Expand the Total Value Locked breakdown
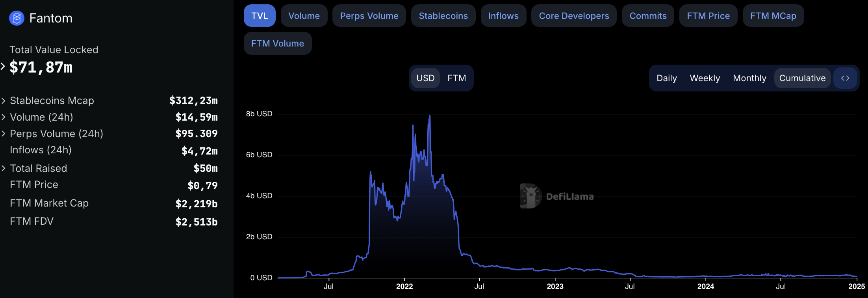The width and height of the screenshot is (868, 298). (x=3, y=66)
